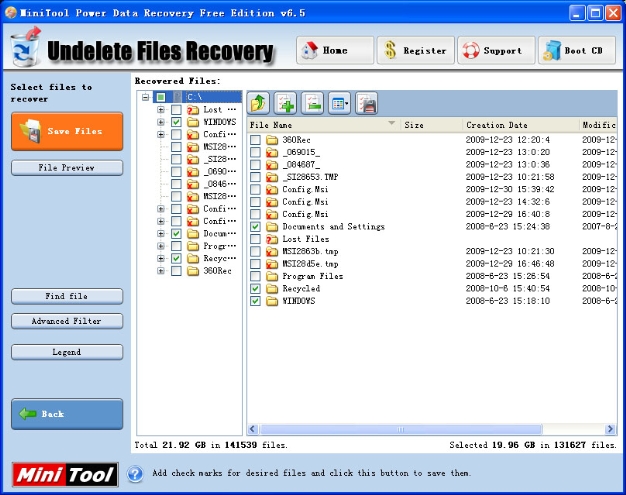Screen dimensions: 626x495
Task: Click the save-checked-files disk toolbar icon
Action: [366, 103]
